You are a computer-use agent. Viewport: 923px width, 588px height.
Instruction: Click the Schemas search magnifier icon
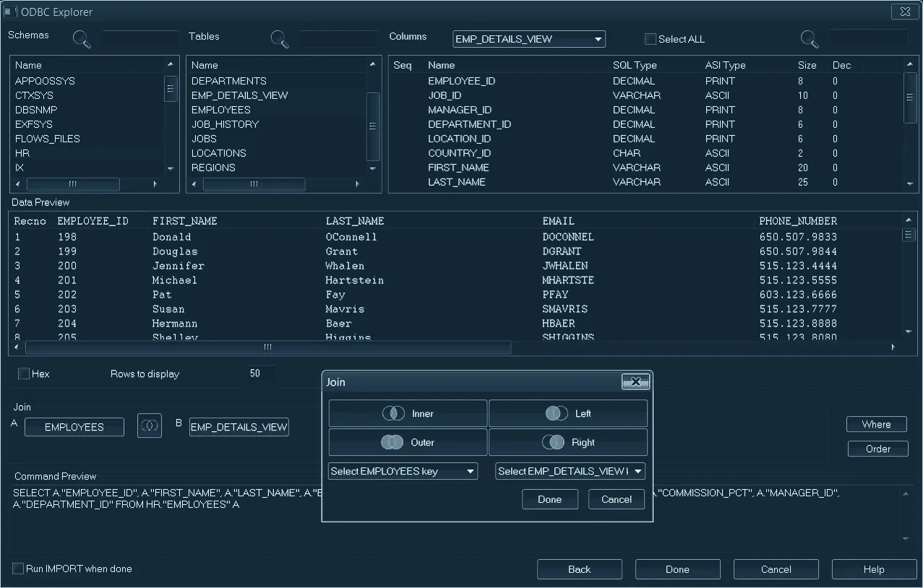pyautogui.click(x=82, y=39)
